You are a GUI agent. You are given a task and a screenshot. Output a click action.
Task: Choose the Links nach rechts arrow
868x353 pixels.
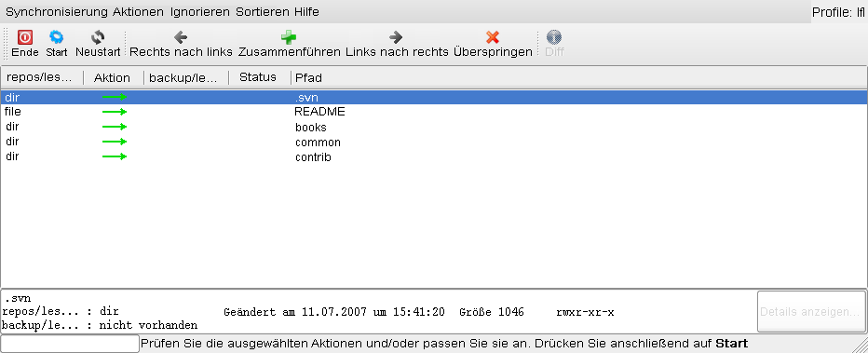tap(396, 37)
